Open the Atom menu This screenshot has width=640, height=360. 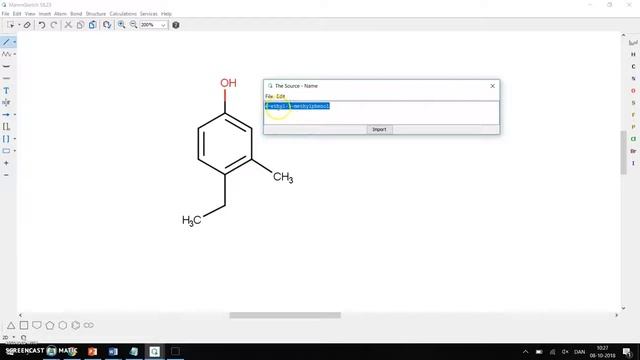(x=60, y=14)
